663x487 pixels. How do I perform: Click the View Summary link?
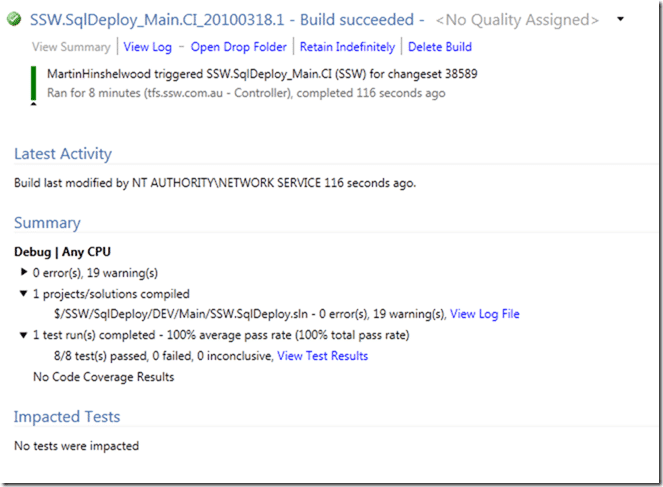click(x=71, y=47)
